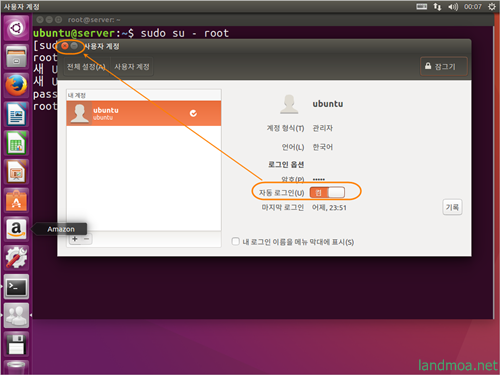Select the ubuntu account in the list
Viewport: 500px width, 375px height.
(x=144, y=113)
